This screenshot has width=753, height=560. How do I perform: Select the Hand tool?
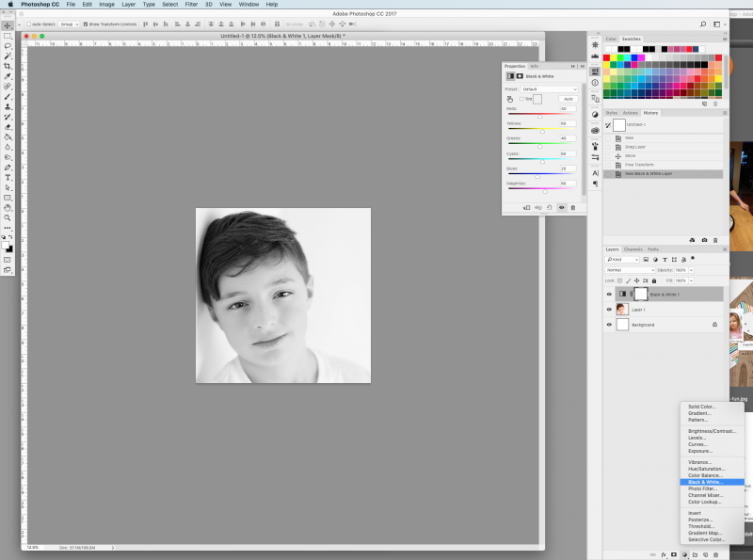[8, 207]
